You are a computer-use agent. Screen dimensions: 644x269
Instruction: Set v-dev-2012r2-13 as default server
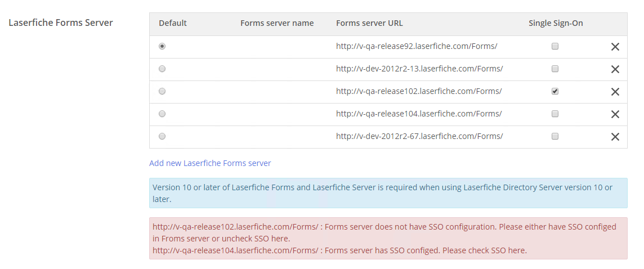(162, 69)
